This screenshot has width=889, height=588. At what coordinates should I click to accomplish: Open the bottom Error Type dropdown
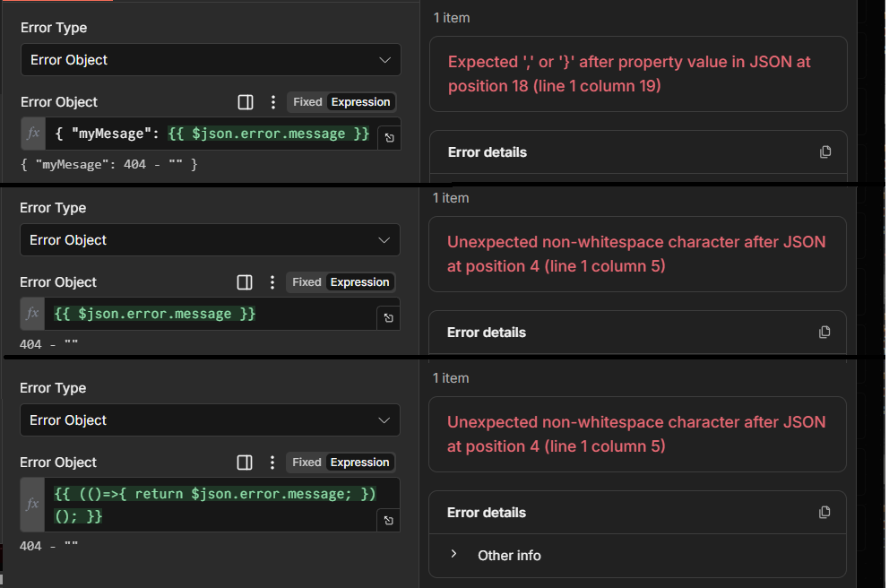tap(210, 420)
